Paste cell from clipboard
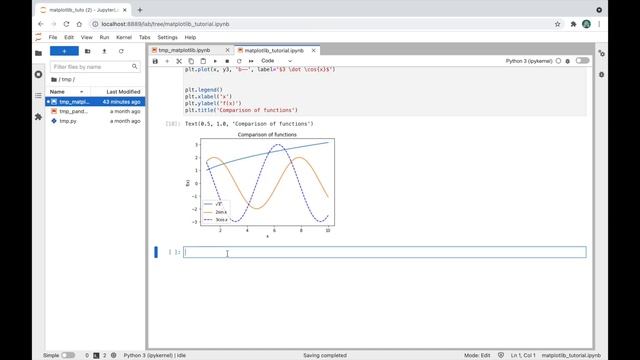This screenshot has width=640, height=360. click(203, 61)
